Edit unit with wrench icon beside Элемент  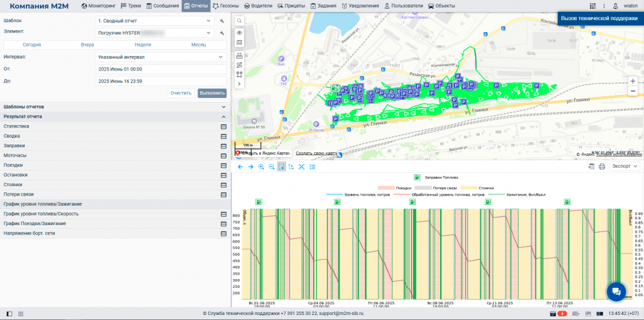click(222, 33)
